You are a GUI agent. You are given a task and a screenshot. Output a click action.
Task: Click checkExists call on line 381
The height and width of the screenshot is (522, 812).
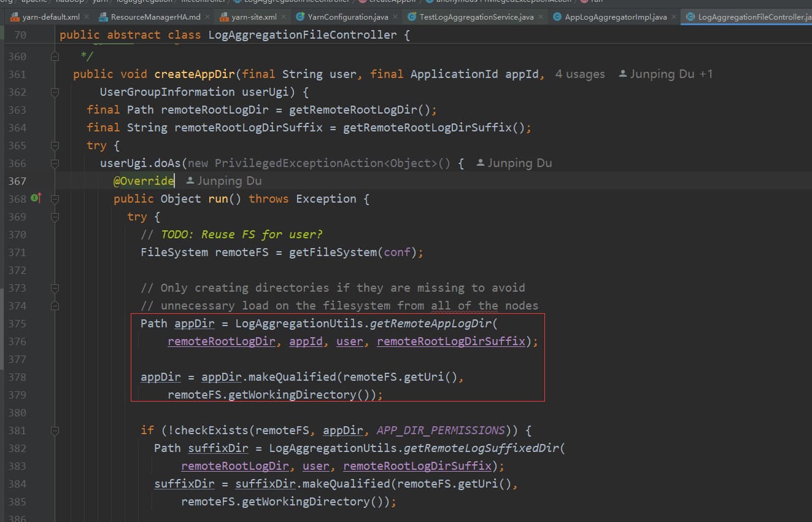(x=211, y=430)
